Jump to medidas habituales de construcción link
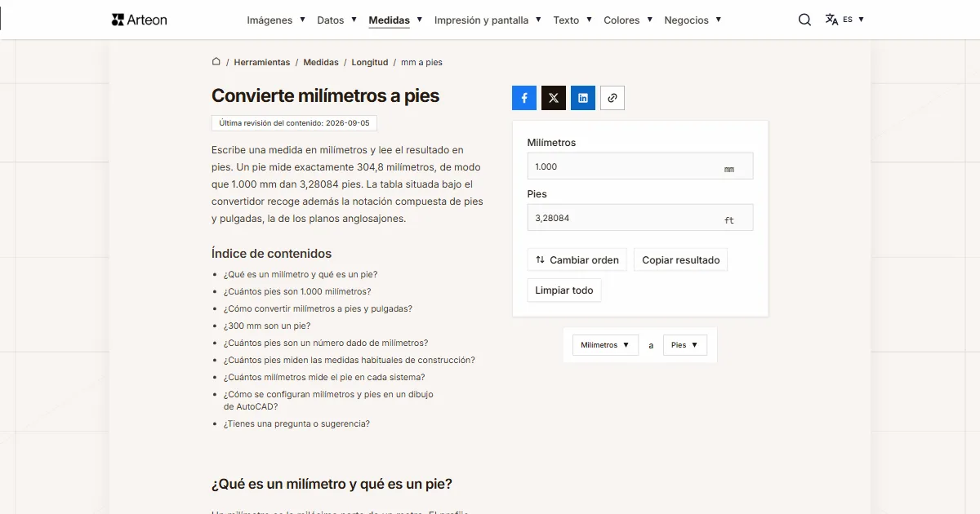The height and width of the screenshot is (514, 980). click(x=350, y=361)
